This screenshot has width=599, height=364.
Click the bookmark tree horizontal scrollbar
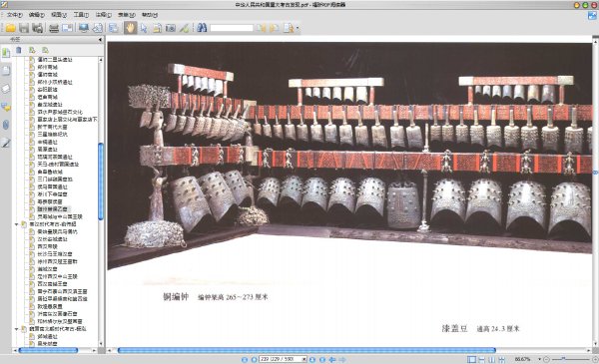48,350
